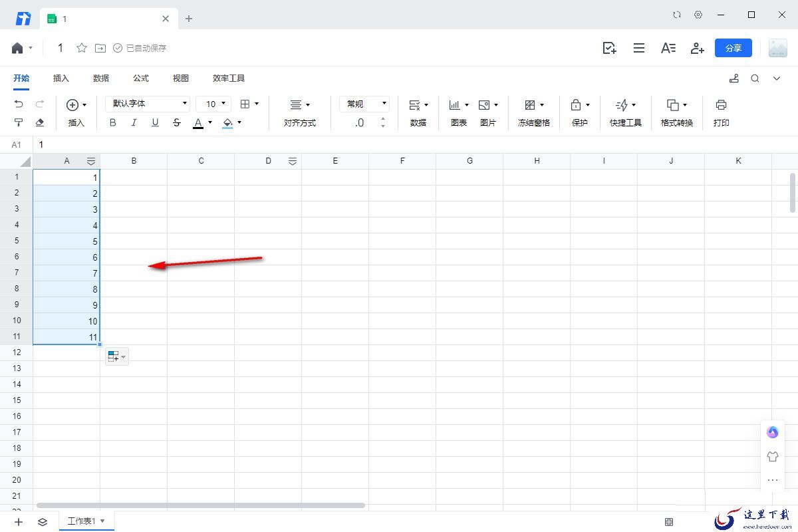This screenshot has height=532, width=798.
Task: Open the floating AI assistant icon
Action: (x=772, y=432)
